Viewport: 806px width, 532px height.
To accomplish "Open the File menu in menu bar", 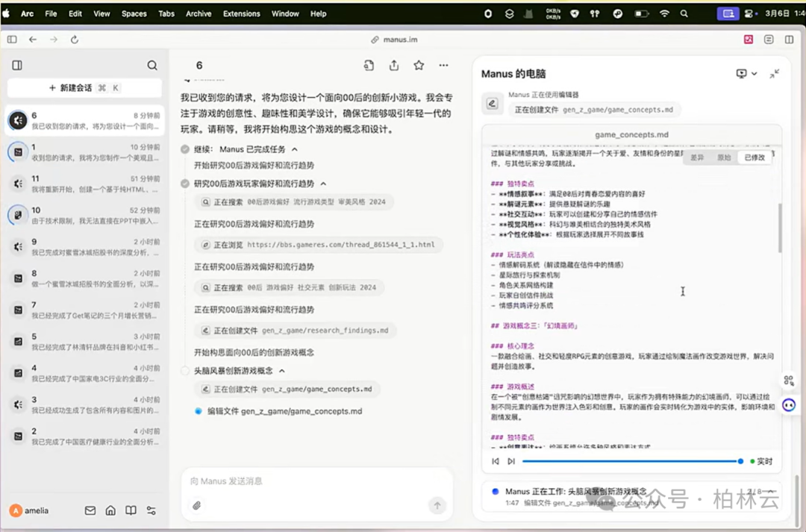I will 51,14.
